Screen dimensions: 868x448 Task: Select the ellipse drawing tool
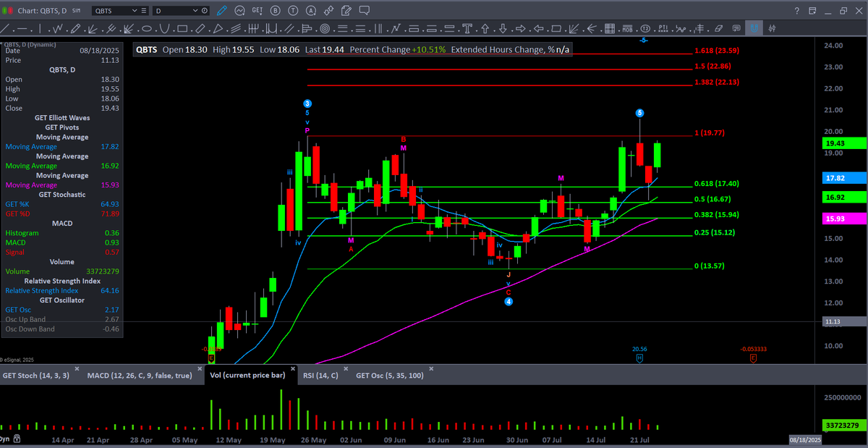pos(147,28)
